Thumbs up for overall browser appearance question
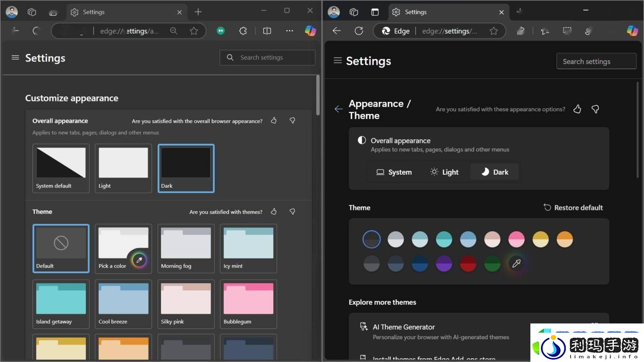The image size is (644, 362). pos(274,121)
